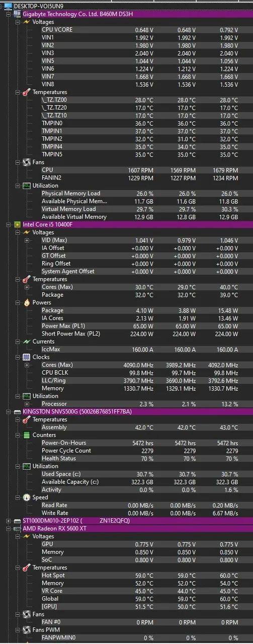Click the Clocks category icon
The image size is (253, 644).
(x=27, y=357)
